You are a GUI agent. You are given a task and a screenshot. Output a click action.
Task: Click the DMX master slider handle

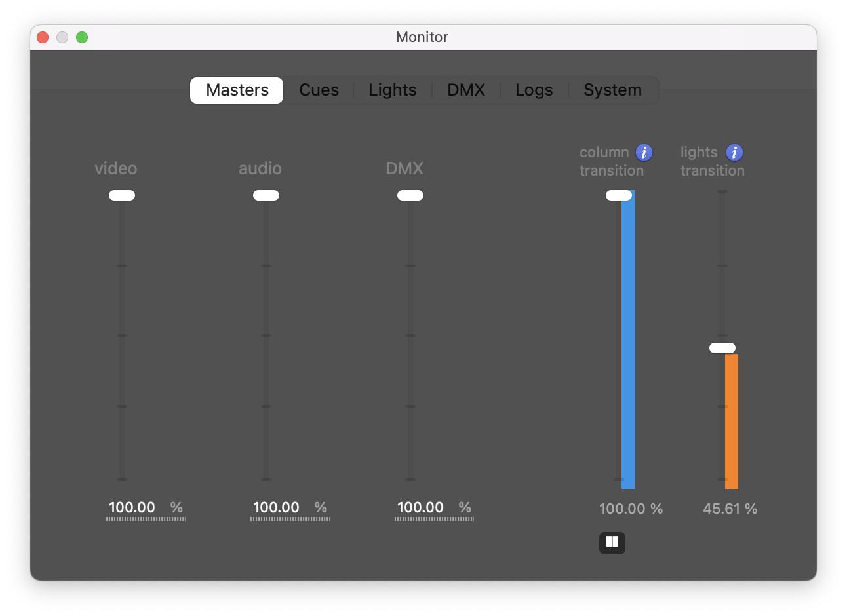click(x=410, y=195)
